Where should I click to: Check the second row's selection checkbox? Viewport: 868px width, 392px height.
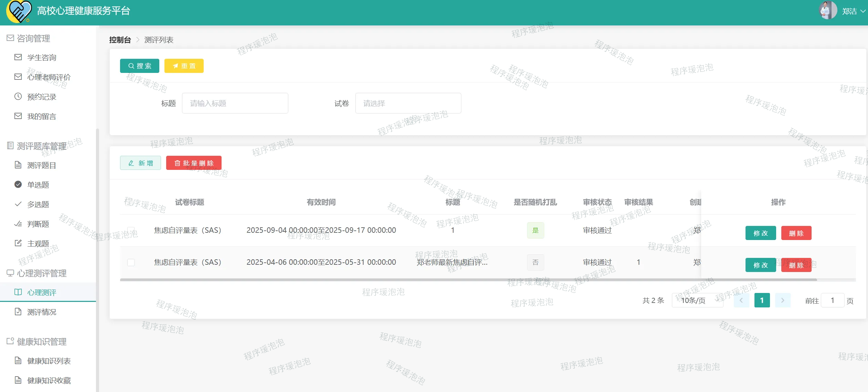pyautogui.click(x=131, y=263)
